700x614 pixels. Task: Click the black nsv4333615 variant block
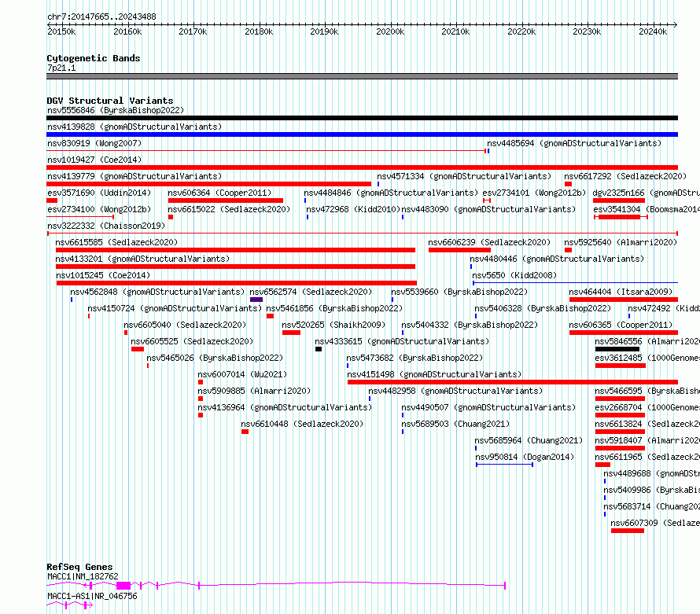319,349
